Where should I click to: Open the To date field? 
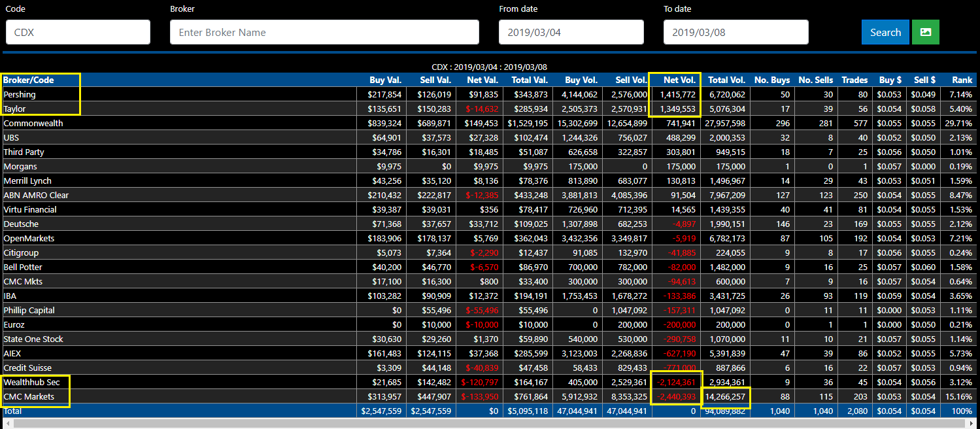point(735,32)
